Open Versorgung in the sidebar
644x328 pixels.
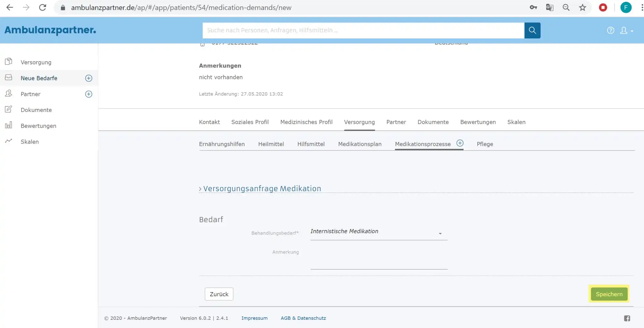[36, 62]
